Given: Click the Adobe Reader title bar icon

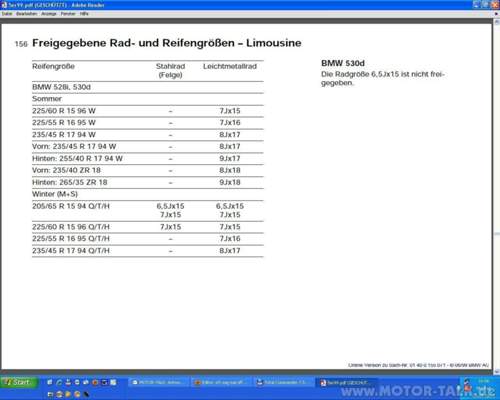Looking at the screenshot, I should pyautogui.click(x=4, y=5).
